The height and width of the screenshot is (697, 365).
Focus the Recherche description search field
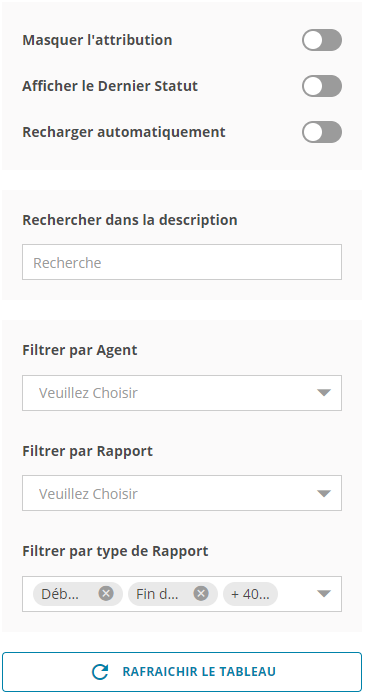click(182, 262)
